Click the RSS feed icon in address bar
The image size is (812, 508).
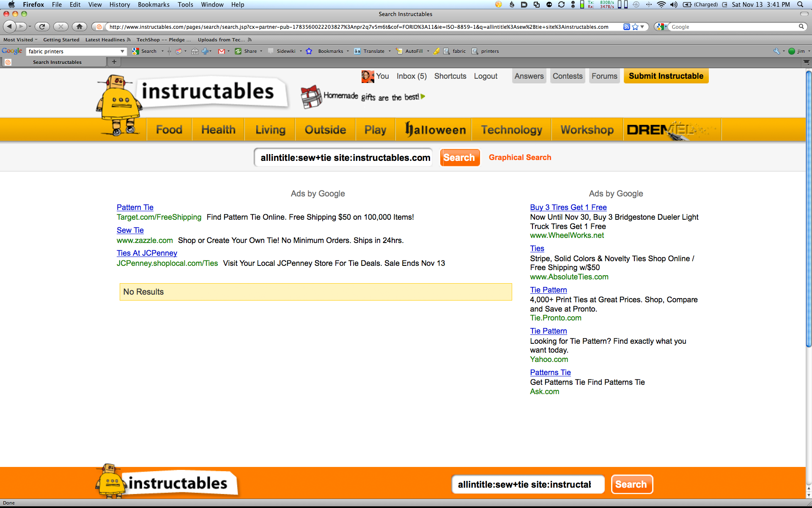pos(626,27)
